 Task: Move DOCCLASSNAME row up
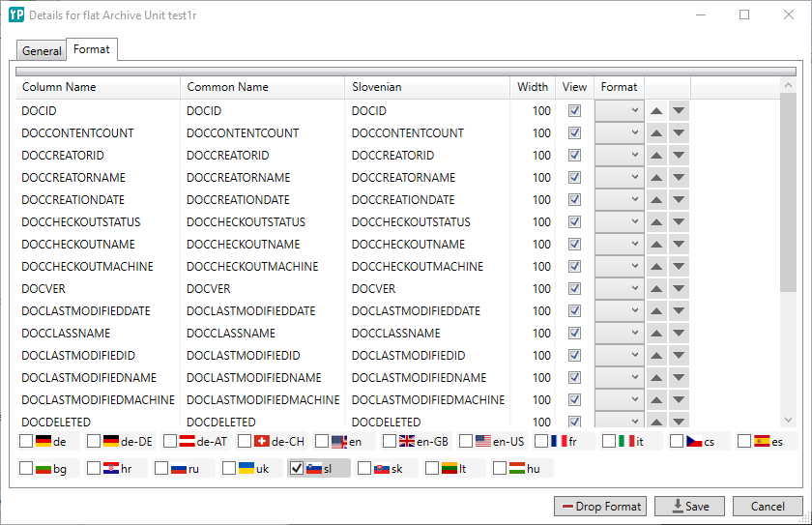pos(656,334)
